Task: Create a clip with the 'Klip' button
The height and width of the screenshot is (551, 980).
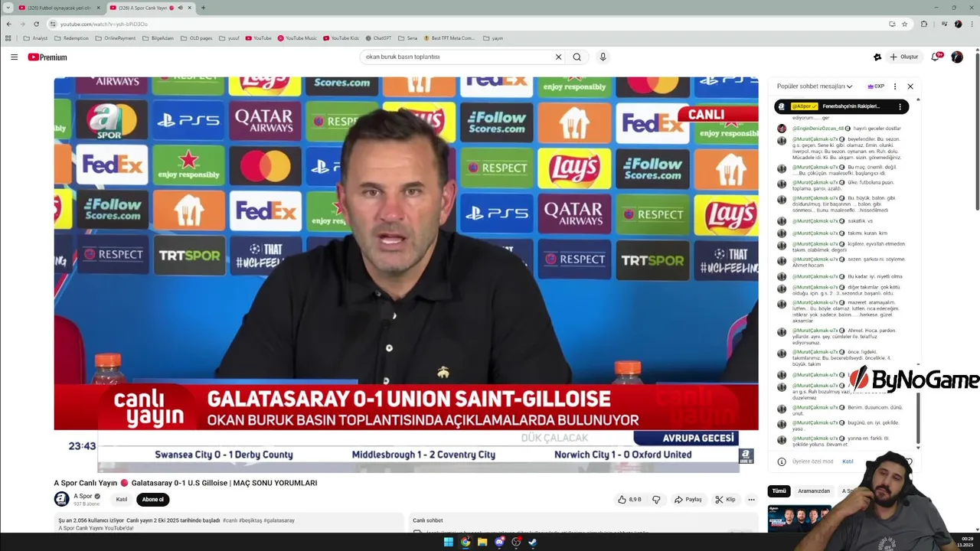Action: (x=725, y=500)
